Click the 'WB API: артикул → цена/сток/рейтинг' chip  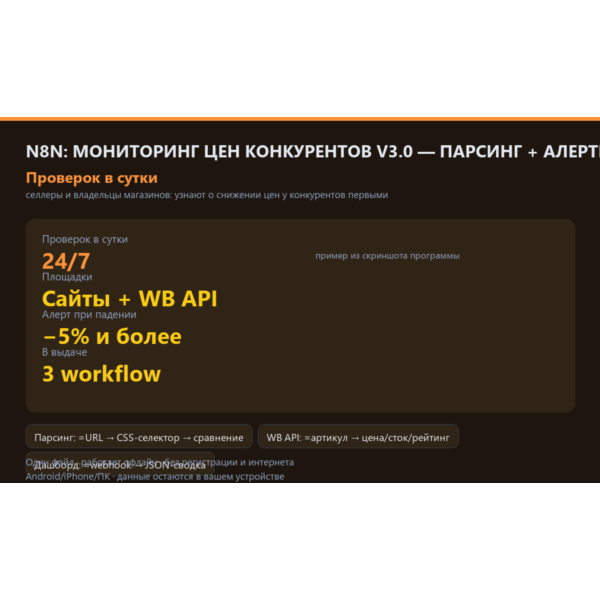(358, 437)
